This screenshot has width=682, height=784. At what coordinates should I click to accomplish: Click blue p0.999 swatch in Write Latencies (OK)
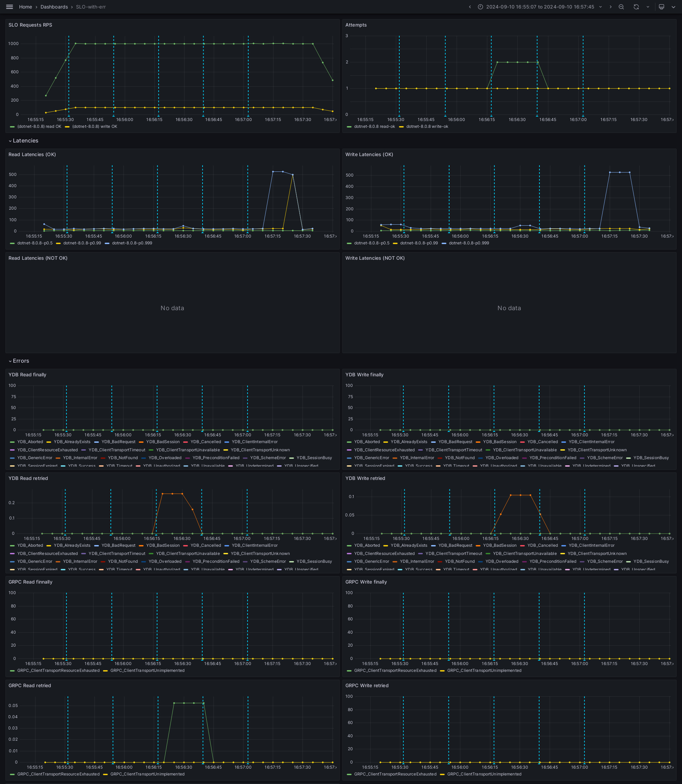(444, 243)
